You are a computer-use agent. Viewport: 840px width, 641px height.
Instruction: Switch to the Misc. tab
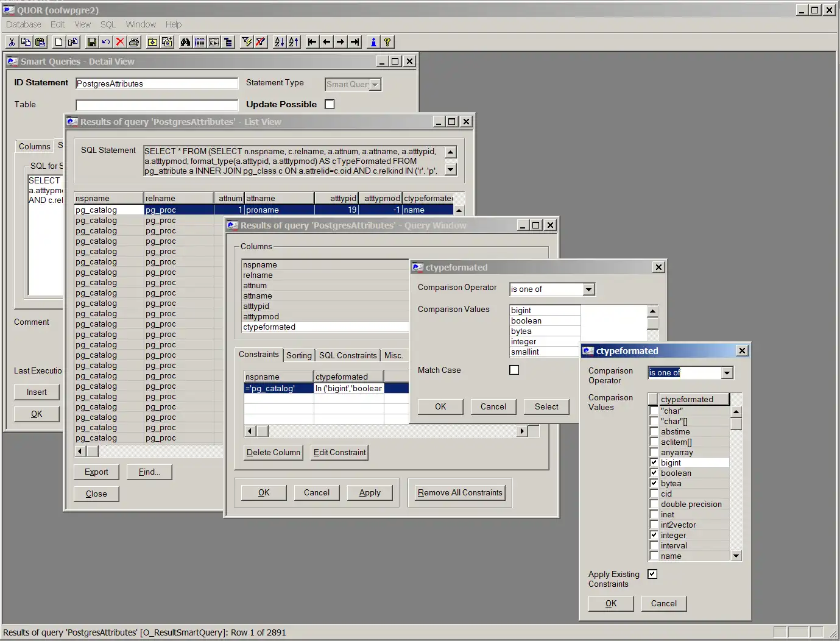coord(394,355)
